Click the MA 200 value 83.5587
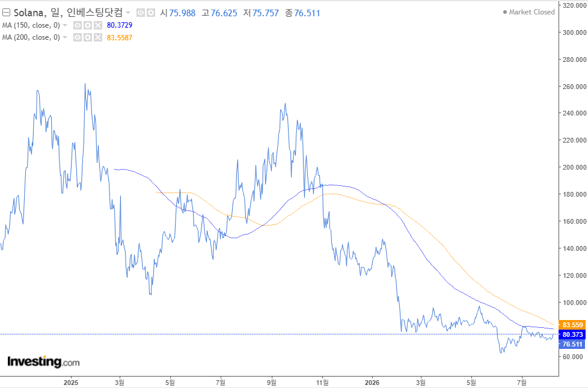588x388 pixels. (120, 37)
